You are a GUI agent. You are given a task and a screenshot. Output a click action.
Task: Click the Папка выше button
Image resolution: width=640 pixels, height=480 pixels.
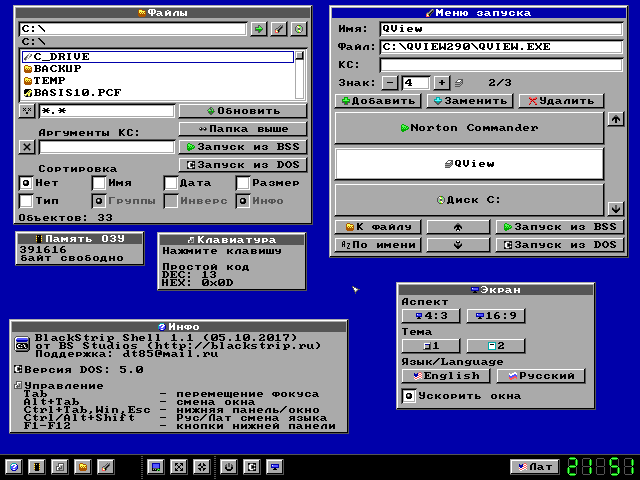coord(243,129)
